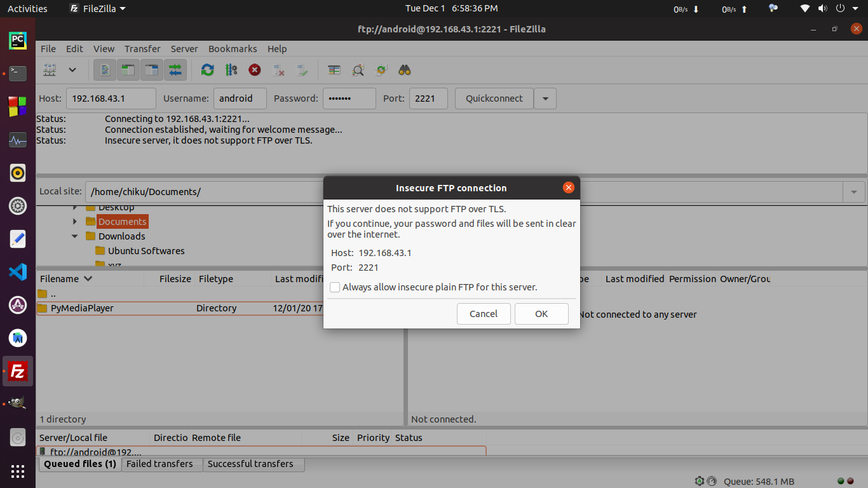Toggle the local directory tree display
Screen dimensions: 868x488
pyautogui.click(x=128, y=70)
